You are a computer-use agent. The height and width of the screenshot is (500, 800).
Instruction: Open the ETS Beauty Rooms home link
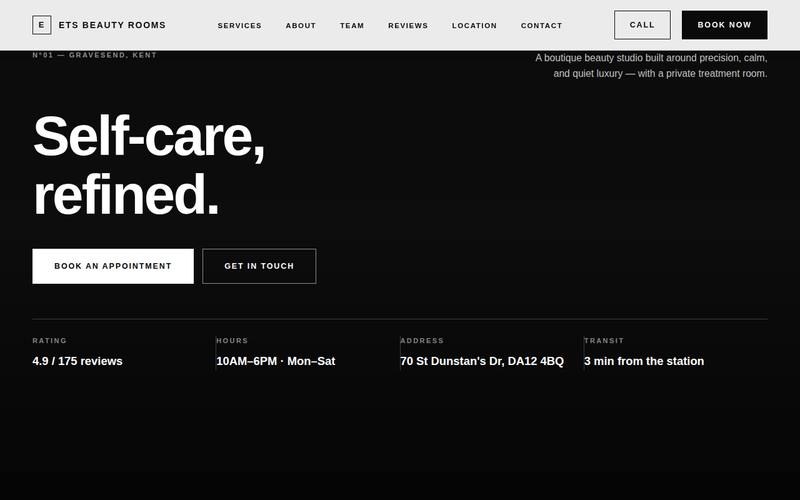[x=99, y=25]
